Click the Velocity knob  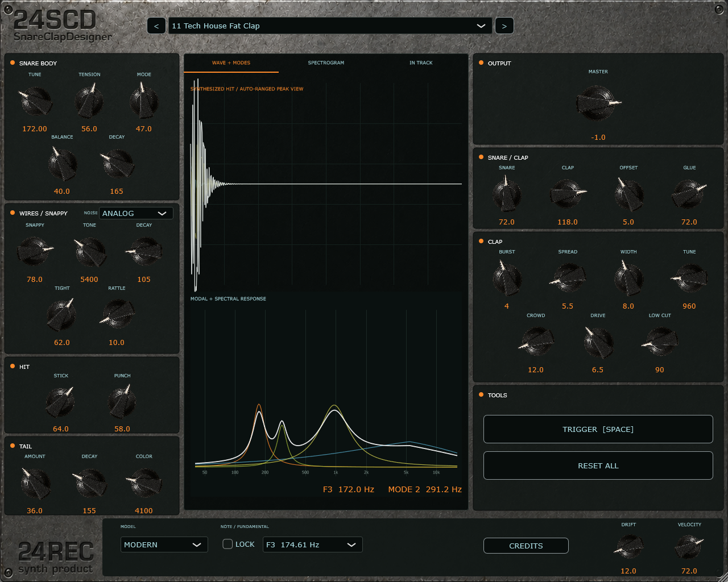689,547
